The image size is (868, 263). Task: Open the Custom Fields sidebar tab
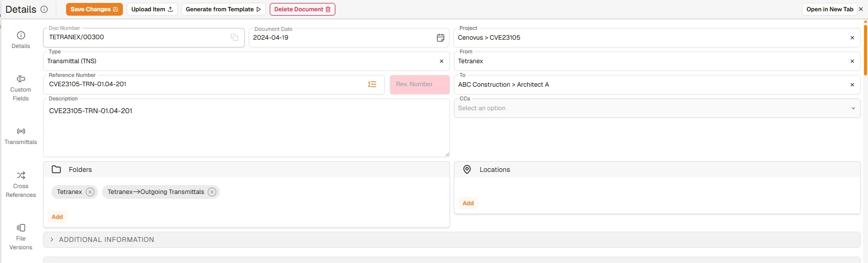click(x=21, y=88)
